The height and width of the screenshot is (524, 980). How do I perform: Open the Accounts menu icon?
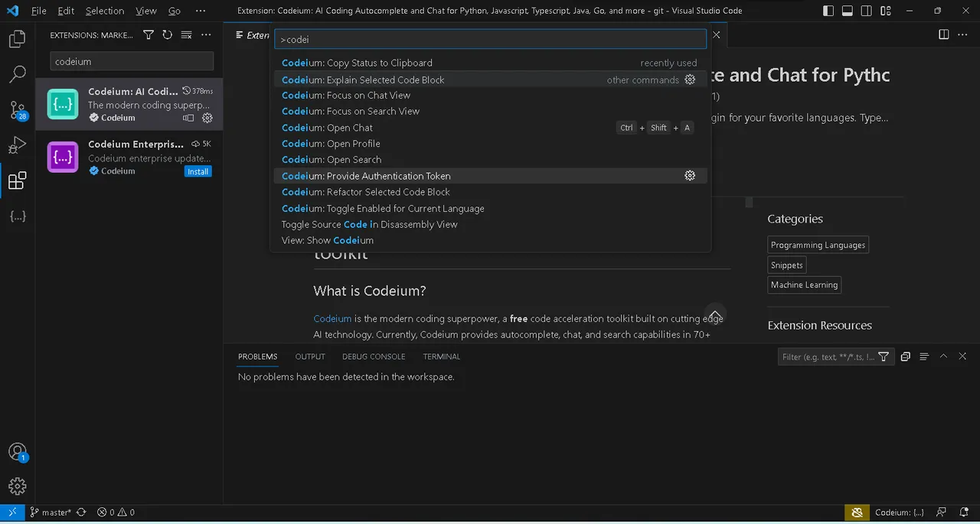click(17, 452)
